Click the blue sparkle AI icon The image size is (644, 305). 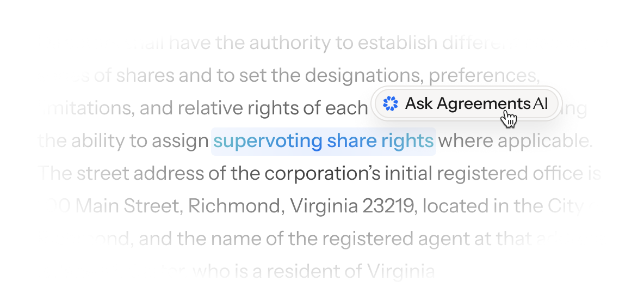[390, 103]
